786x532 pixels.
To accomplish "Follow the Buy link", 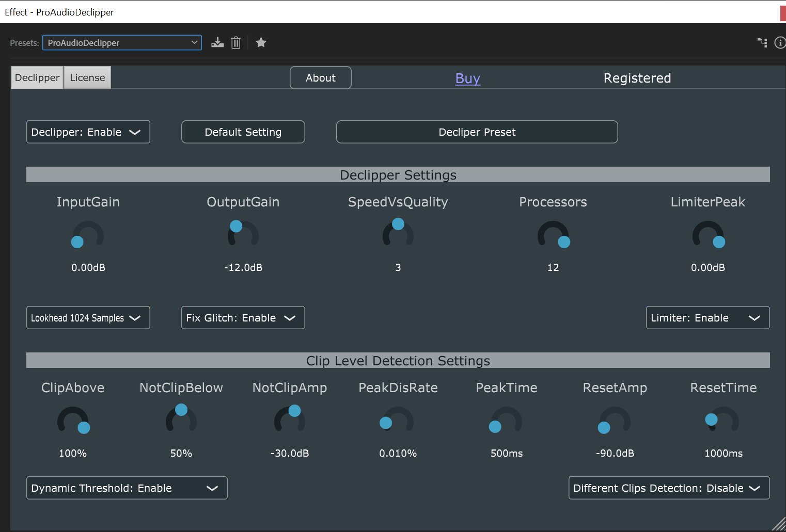I will click(x=468, y=78).
